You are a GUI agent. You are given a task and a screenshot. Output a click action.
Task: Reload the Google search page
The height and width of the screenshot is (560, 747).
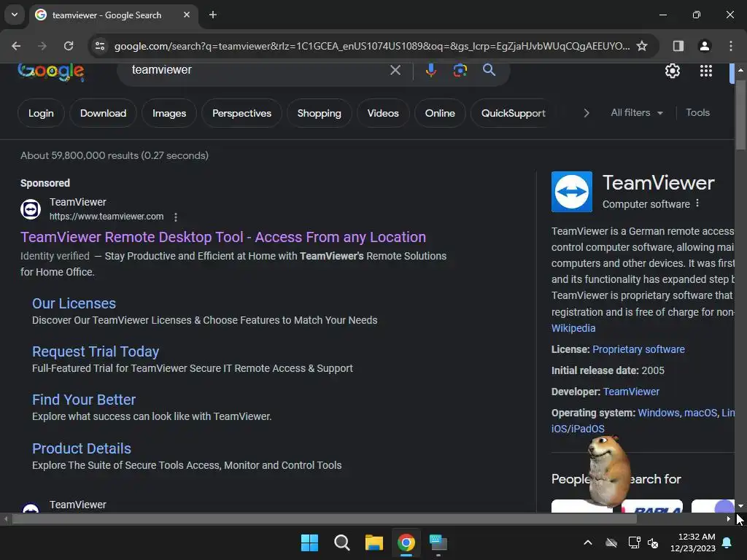coord(69,46)
